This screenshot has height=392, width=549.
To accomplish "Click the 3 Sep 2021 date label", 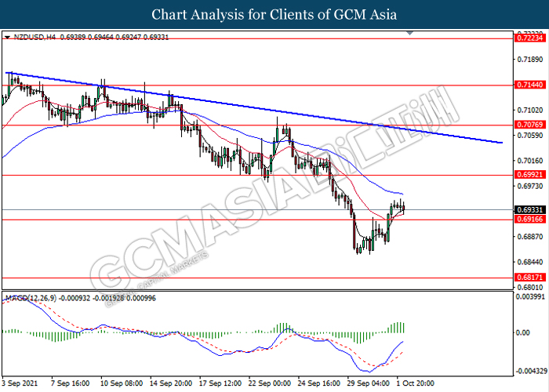I will tap(20, 383).
